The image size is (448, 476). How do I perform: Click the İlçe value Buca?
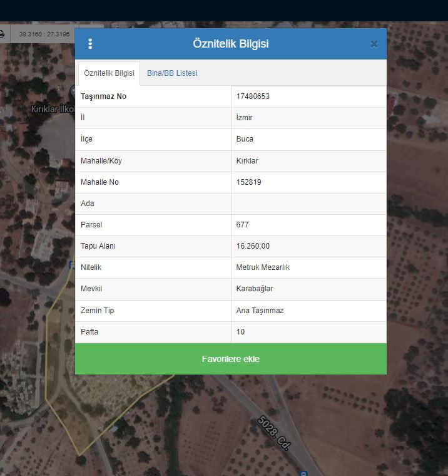click(245, 139)
